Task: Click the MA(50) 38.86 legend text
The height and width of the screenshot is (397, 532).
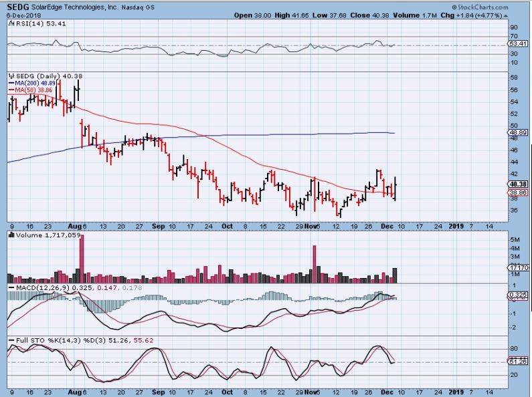Action: (x=33, y=90)
